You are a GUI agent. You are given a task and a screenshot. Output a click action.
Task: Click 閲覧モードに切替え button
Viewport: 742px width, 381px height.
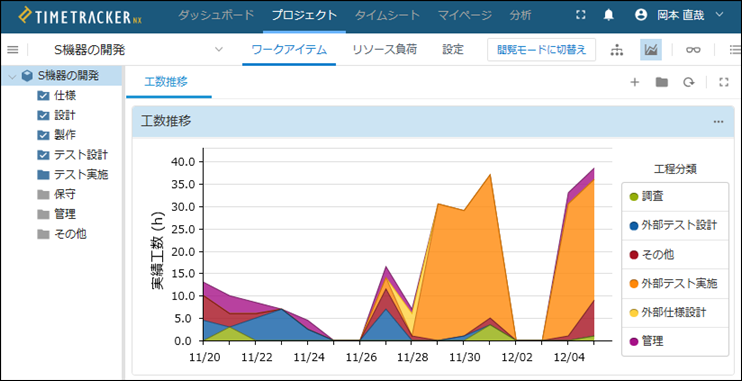(x=541, y=49)
